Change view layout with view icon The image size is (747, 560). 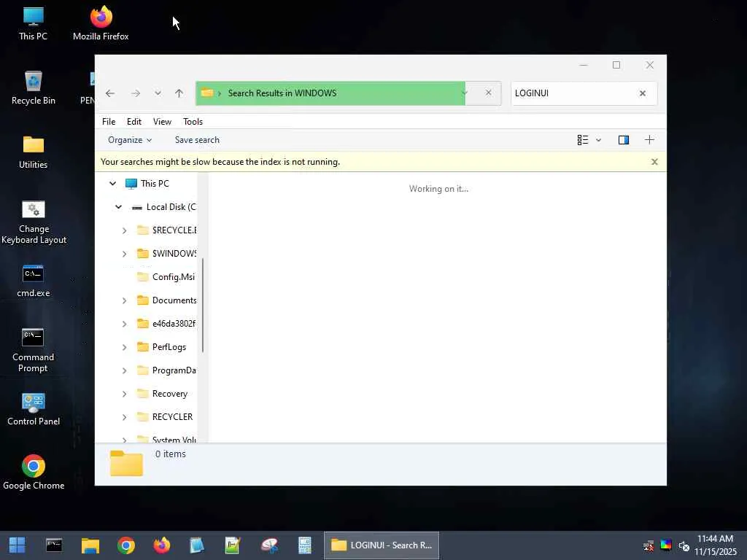tap(583, 140)
